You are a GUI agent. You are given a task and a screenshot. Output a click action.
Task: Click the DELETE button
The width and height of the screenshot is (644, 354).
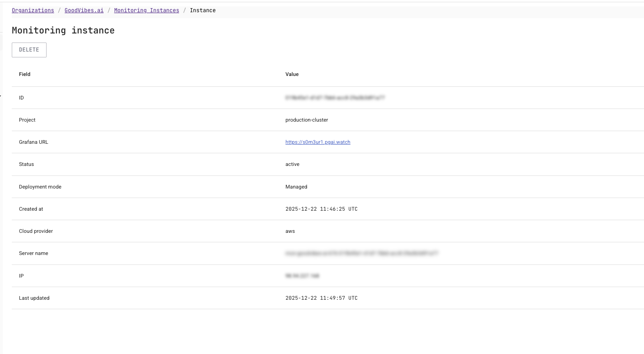(29, 50)
